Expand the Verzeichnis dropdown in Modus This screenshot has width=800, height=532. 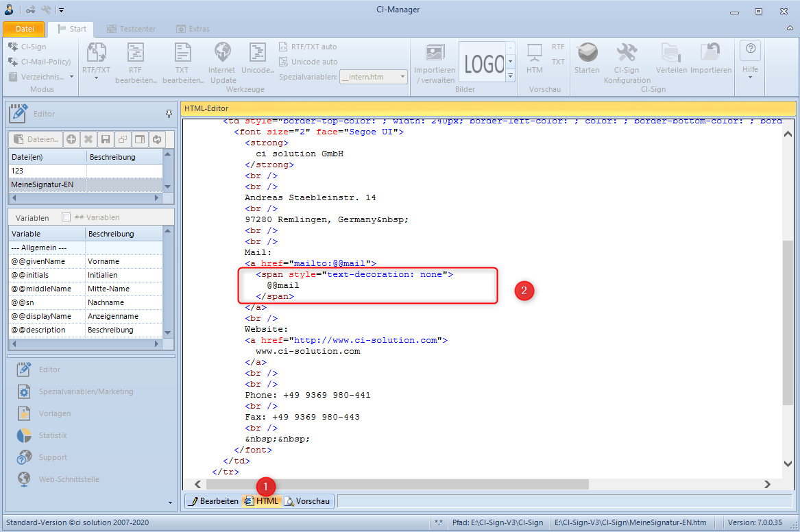coord(71,77)
